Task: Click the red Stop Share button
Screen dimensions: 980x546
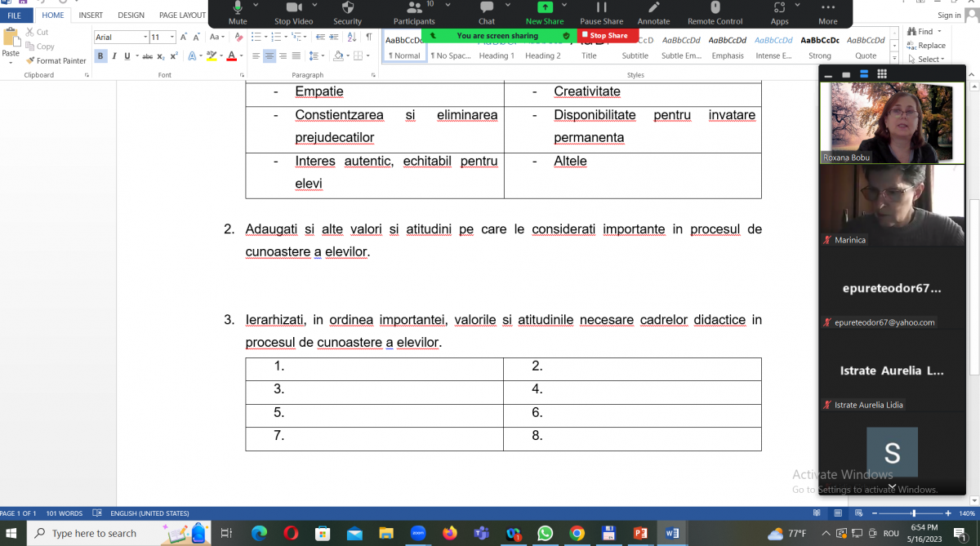Action: pos(608,36)
